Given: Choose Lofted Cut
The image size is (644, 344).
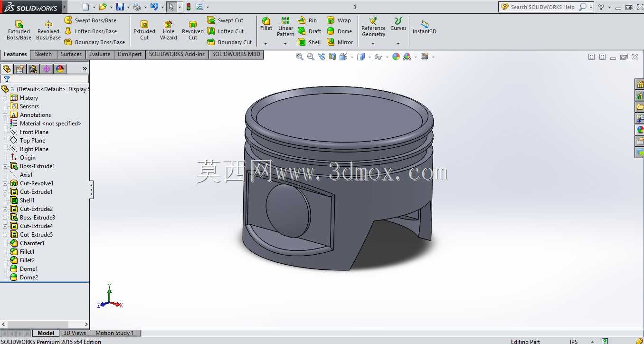Looking at the screenshot, I should pyautogui.click(x=226, y=31).
